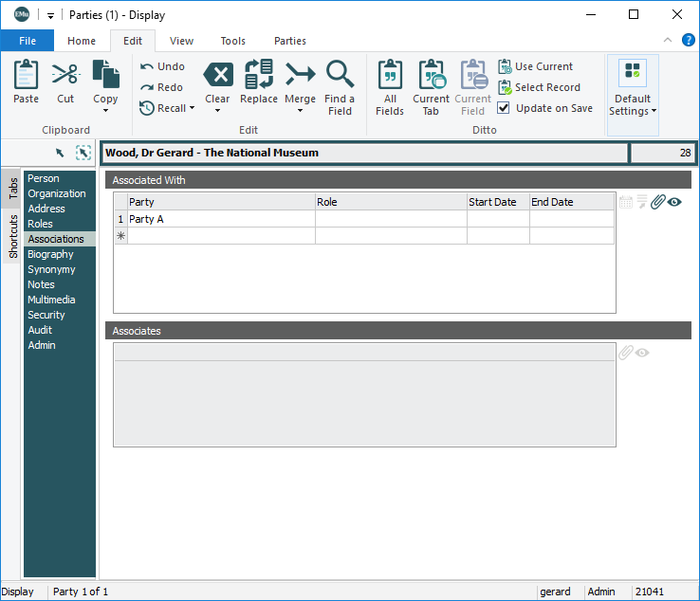Screen dimensions: 700x601
Task: Click the help question mark icon
Action: coord(689,40)
